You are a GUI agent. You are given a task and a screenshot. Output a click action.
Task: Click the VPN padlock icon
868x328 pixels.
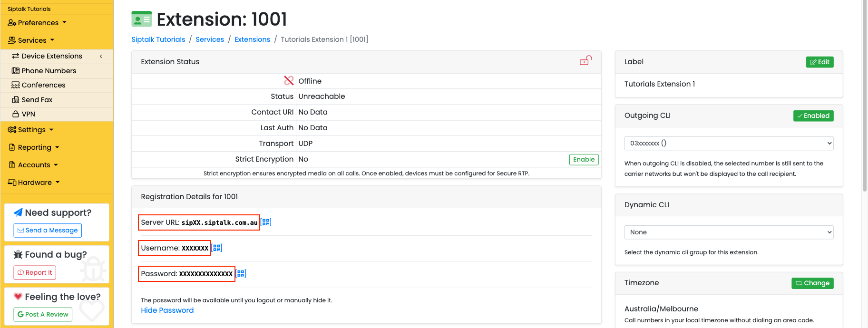click(x=16, y=114)
